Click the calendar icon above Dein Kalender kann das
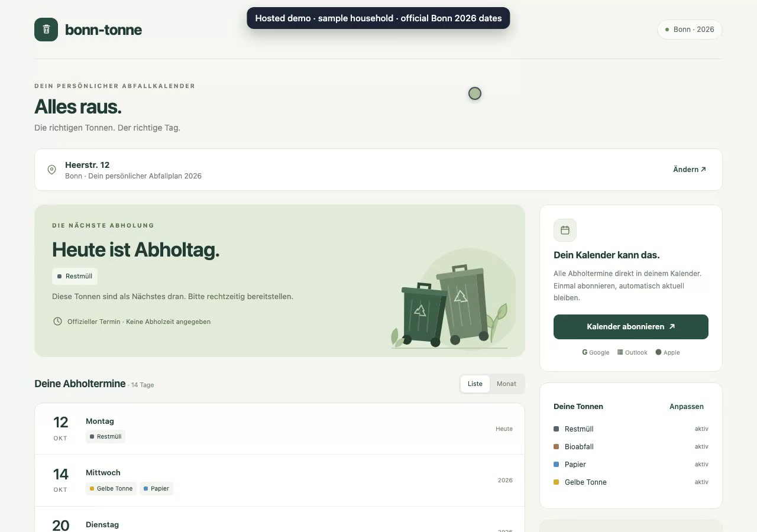Viewport: 757px width, 532px height. click(565, 230)
